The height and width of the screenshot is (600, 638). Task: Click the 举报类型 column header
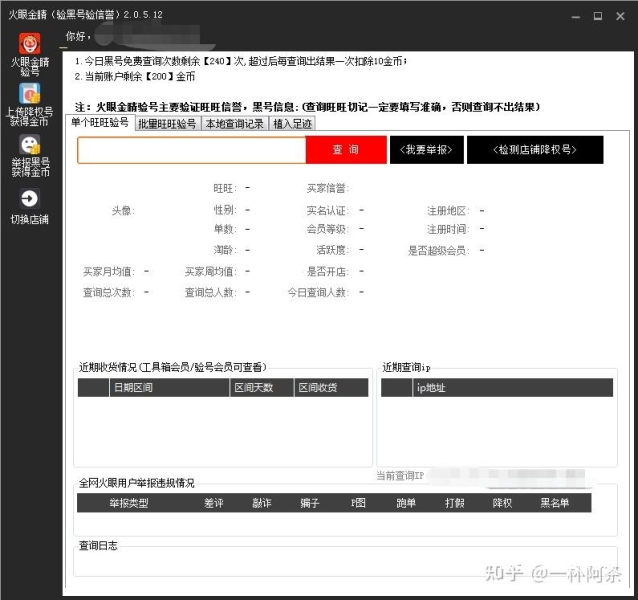point(128,503)
